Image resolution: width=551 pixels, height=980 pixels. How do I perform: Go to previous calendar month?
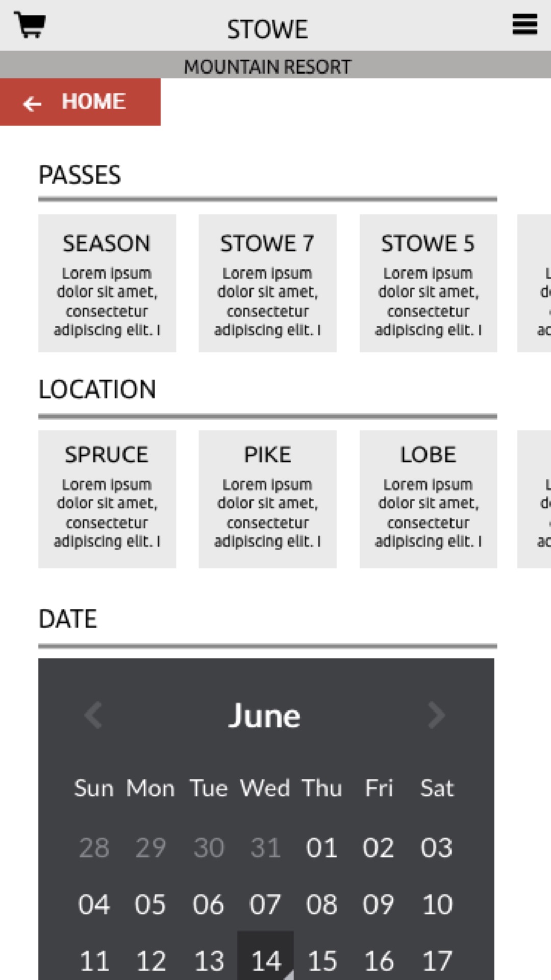click(x=93, y=715)
